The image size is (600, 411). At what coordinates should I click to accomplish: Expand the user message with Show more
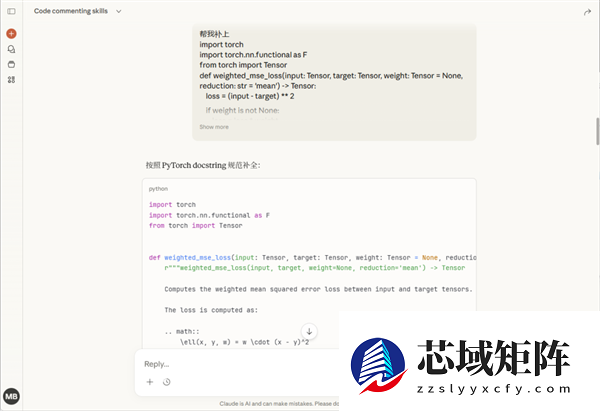pyautogui.click(x=214, y=127)
